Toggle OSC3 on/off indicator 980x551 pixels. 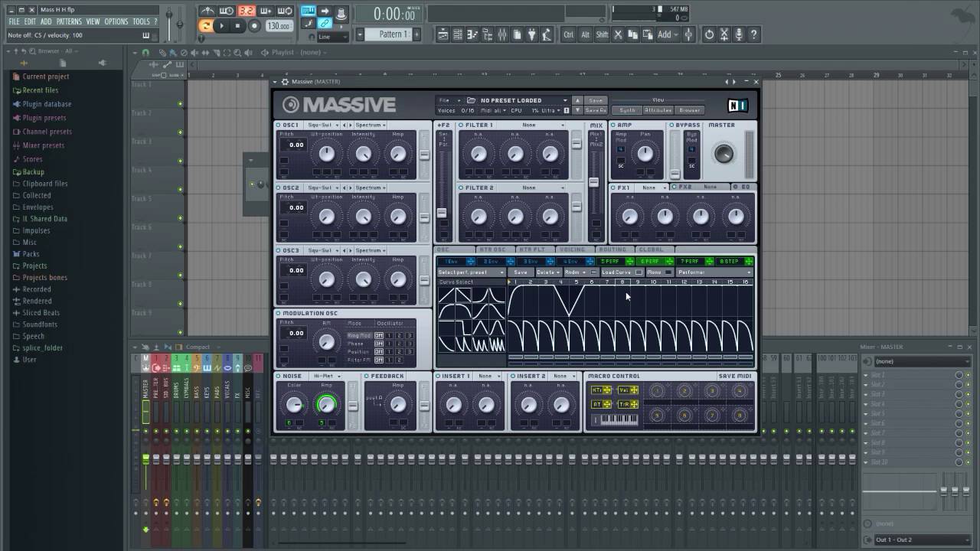[x=279, y=250]
